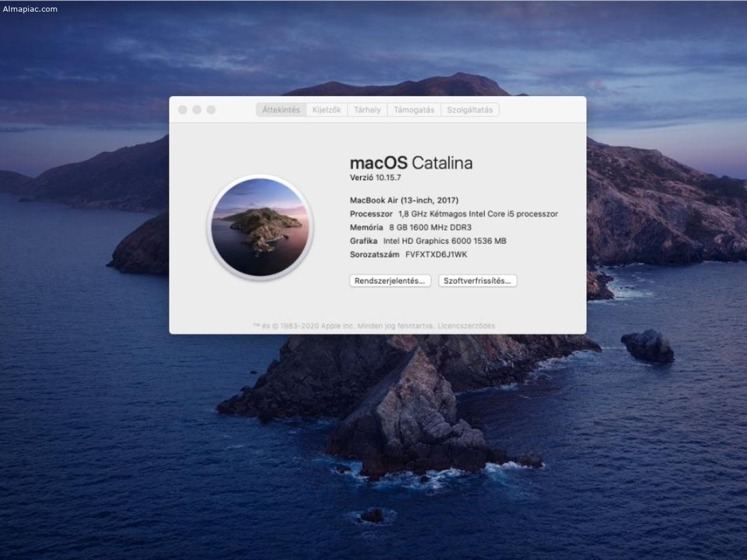
Task: Zoom the About This Mac window
Action: (x=211, y=110)
